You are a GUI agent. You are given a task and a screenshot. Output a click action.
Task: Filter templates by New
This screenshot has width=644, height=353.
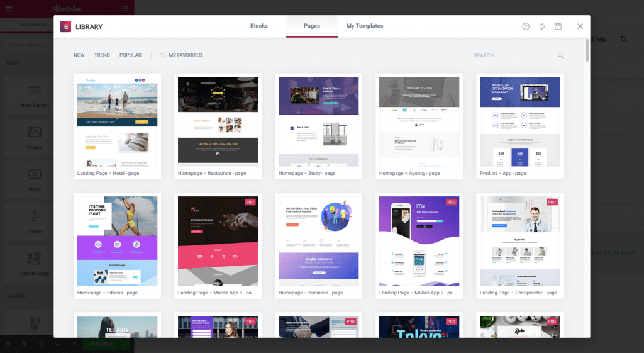coord(79,55)
